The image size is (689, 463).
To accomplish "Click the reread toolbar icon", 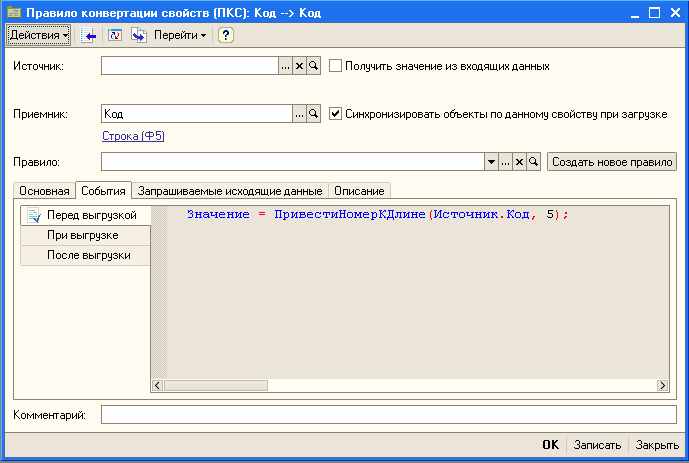I will point(114,35).
